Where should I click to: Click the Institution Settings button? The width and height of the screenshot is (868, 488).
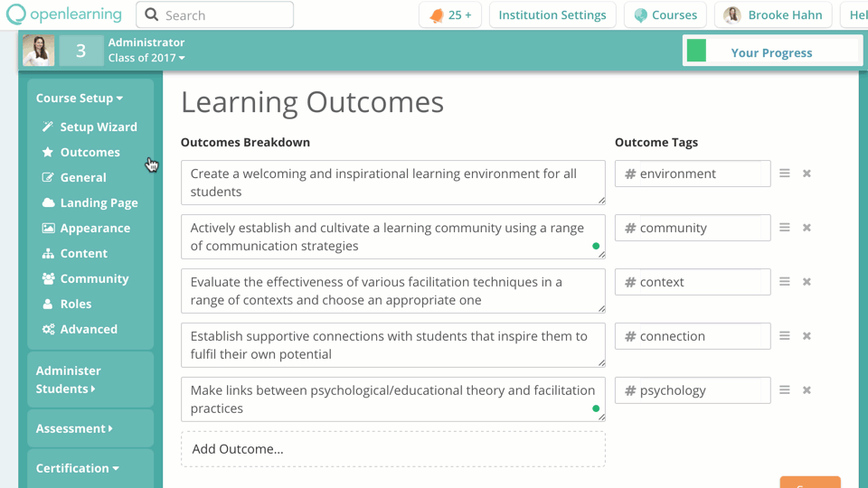click(x=552, y=15)
